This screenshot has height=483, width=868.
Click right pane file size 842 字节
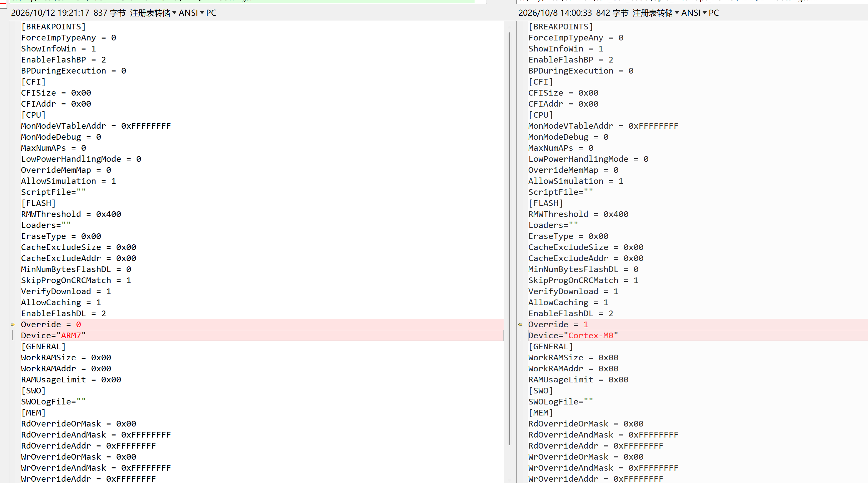pyautogui.click(x=612, y=13)
